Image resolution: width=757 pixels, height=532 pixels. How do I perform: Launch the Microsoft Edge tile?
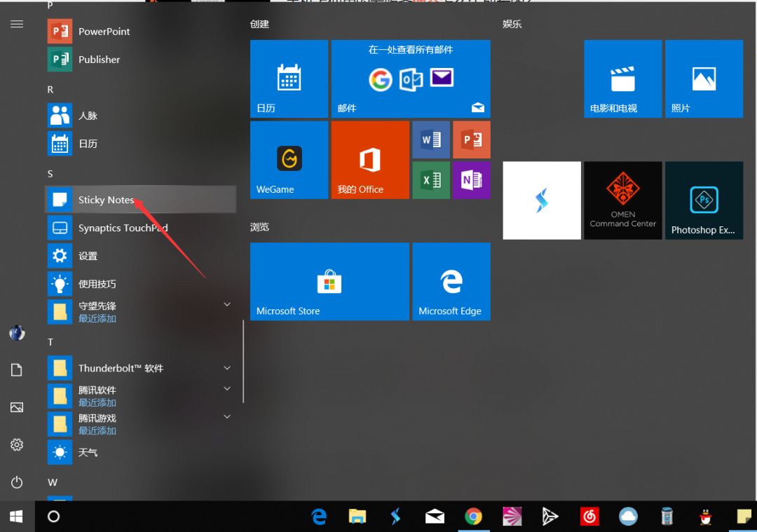click(x=451, y=282)
